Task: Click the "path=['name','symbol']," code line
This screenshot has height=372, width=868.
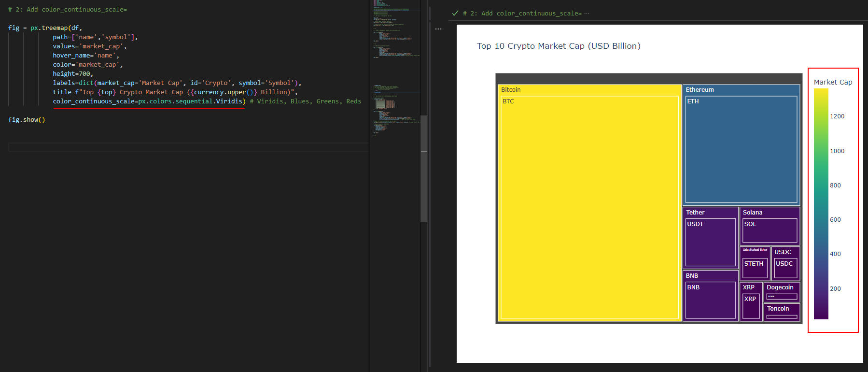Action: coord(96,37)
